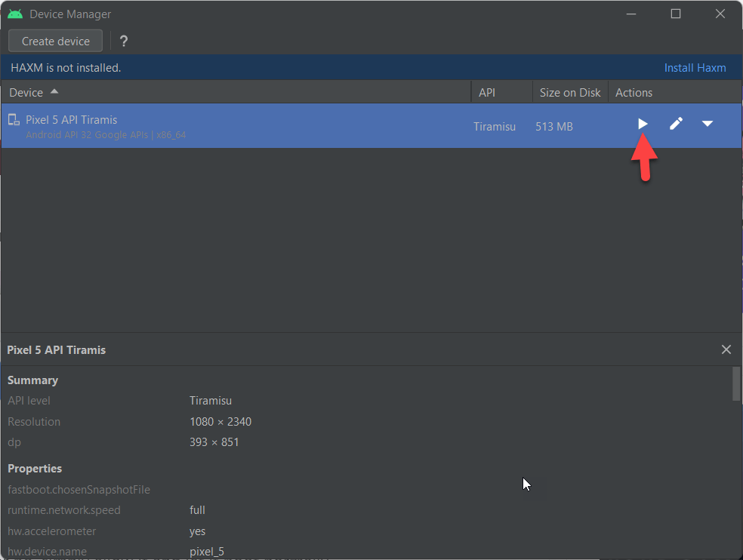
Task: Click the details panel vertical scrollbar
Action: pos(736,383)
